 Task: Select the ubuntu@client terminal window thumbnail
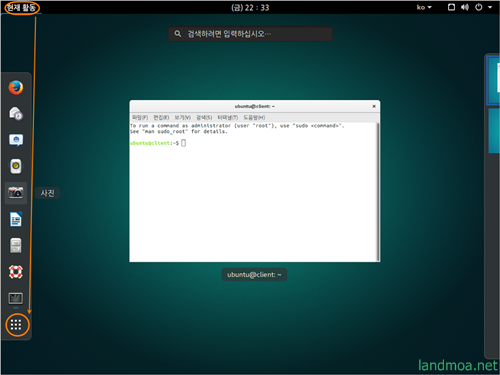click(x=255, y=181)
